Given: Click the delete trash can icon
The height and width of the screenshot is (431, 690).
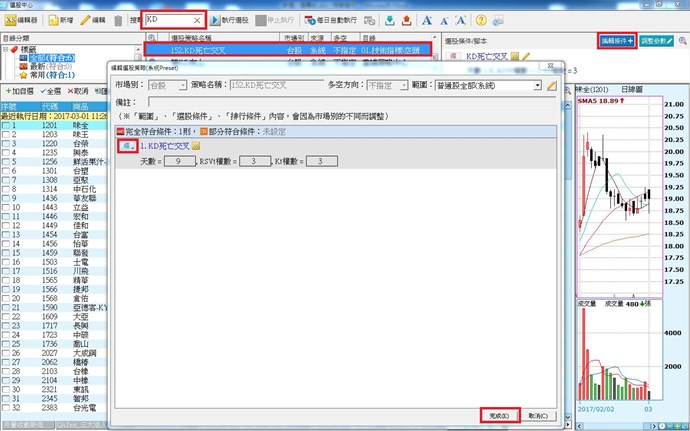Looking at the screenshot, I should click(x=118, y=20).
